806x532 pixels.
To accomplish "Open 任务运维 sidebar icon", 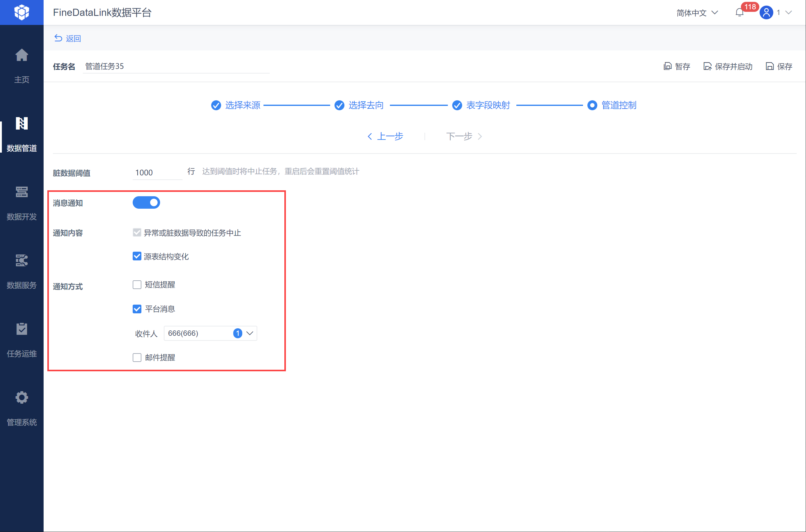I will coord(22,329).
